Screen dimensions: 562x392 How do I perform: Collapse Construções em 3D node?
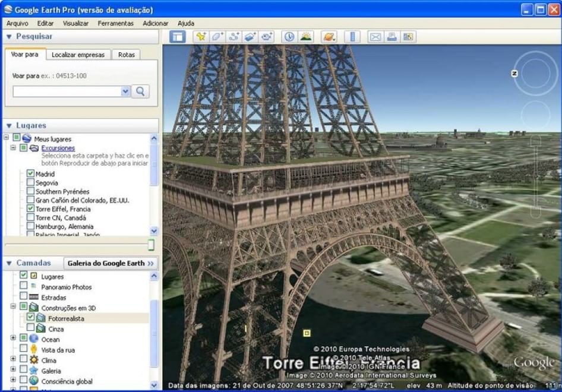[13, 306]
